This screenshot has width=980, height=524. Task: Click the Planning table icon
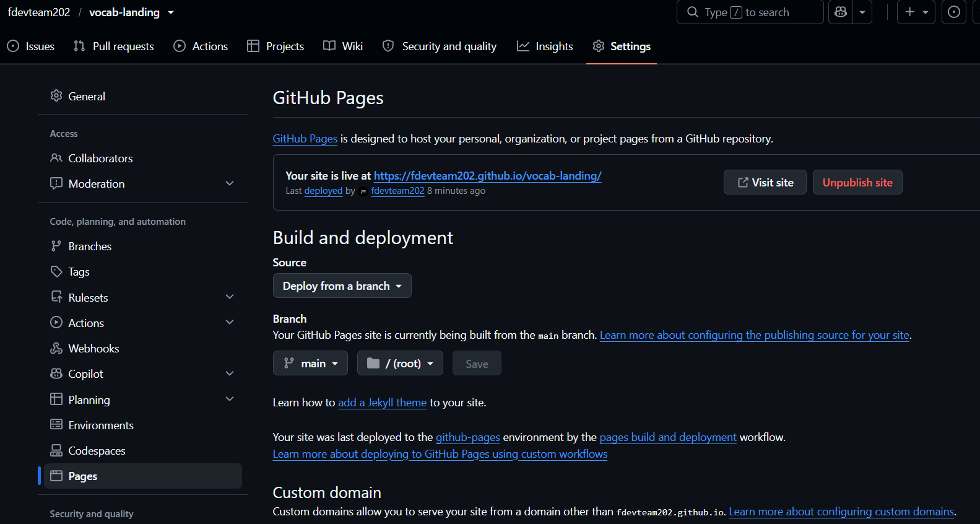click(56, 399)
